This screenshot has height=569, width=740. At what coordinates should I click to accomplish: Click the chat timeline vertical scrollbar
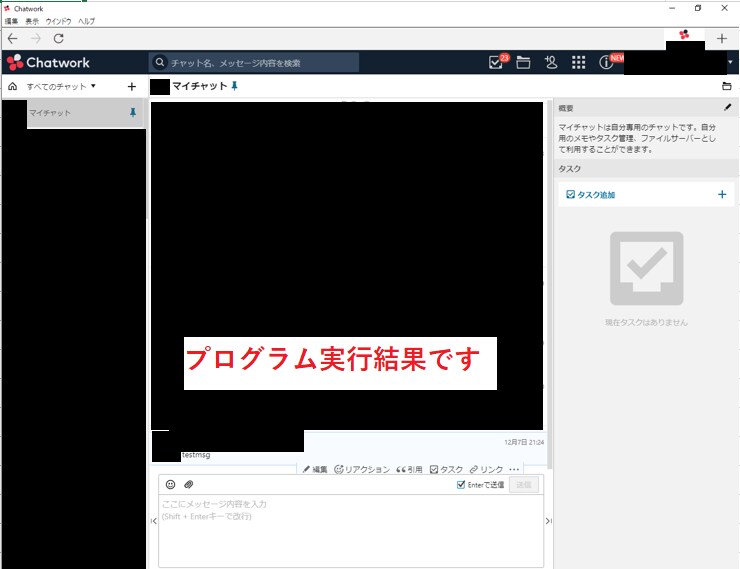[x=549, y=283]
